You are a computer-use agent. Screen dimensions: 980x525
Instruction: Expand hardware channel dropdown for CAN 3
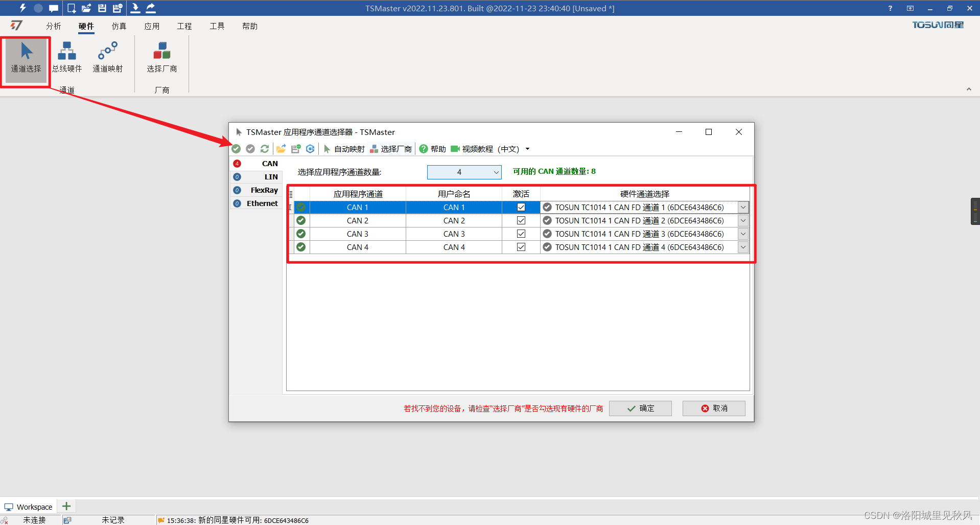pos(743,234)
